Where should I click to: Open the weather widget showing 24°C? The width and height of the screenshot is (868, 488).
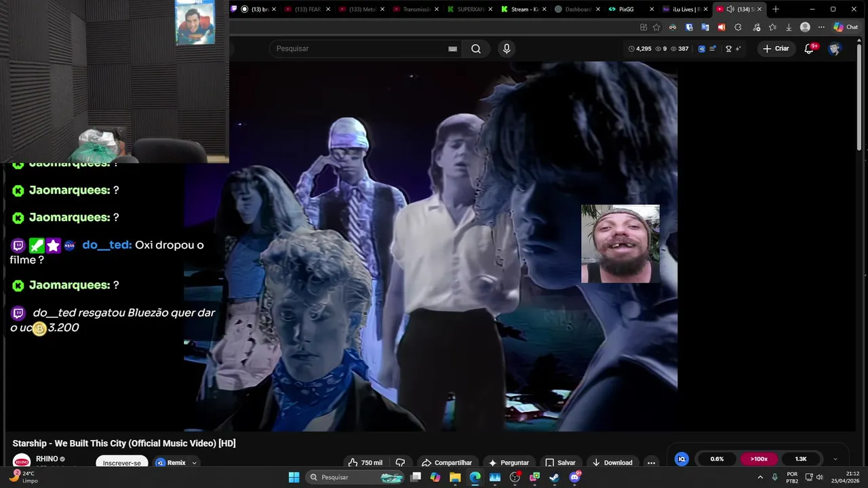23,476
